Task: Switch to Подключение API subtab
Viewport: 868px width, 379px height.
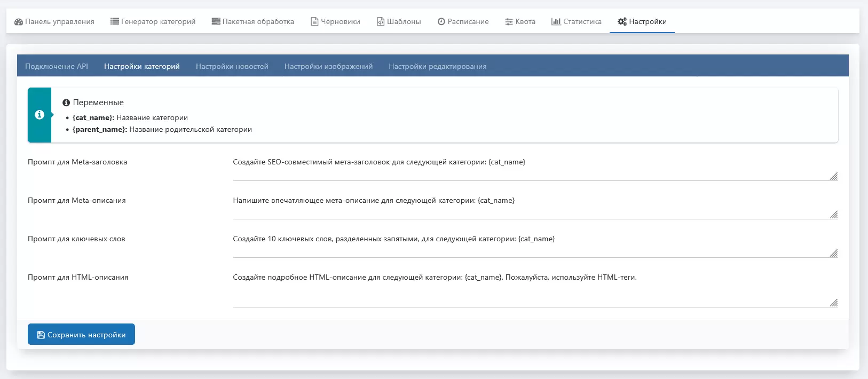Action: pyautogui.click(x=57, y=67)
